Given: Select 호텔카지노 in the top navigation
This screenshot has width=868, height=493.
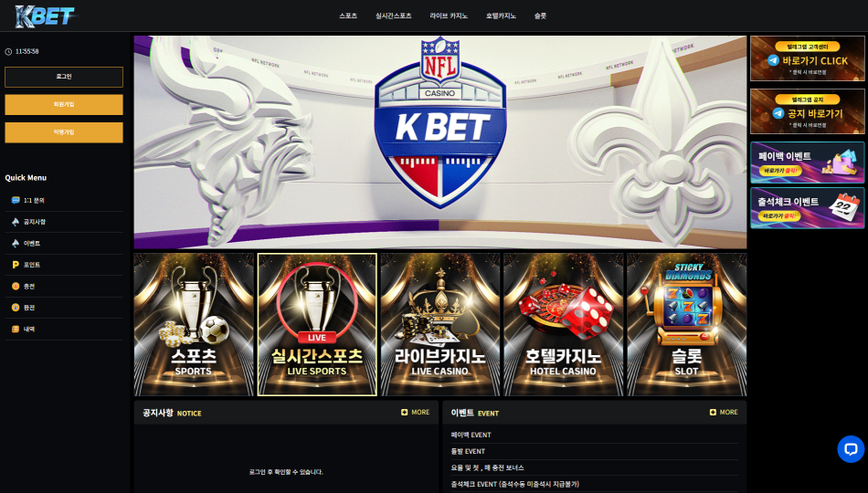Looking at the screenshot, I should (501, 16).
